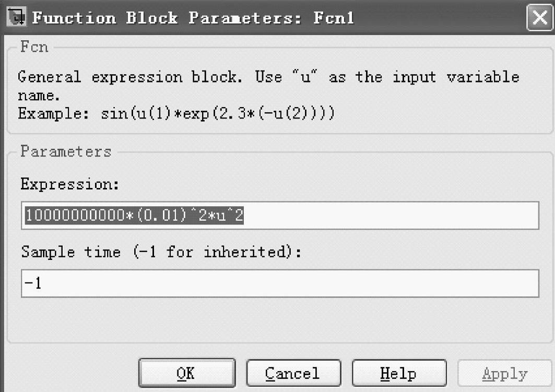Viewport: 555px width, 392px height.
Task: Click empty space at right of Expression field
Action: point(397,215)
